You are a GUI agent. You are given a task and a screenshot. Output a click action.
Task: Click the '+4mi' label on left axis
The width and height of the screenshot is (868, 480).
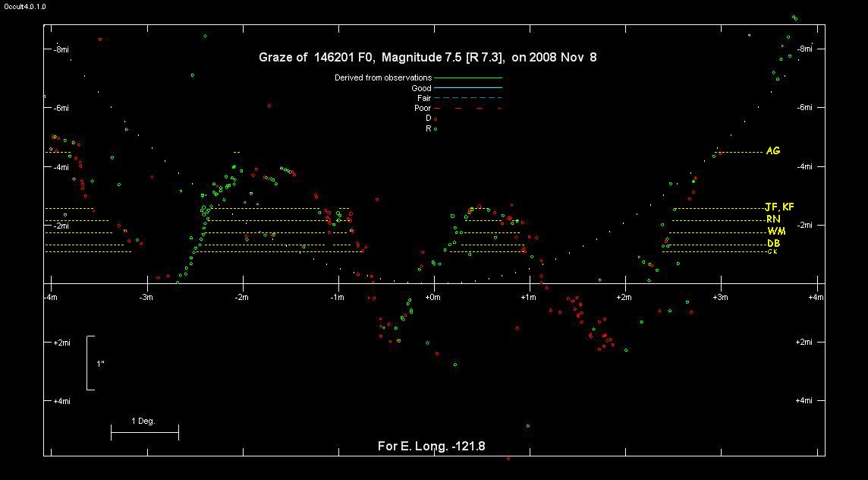(x=61, y=401)
